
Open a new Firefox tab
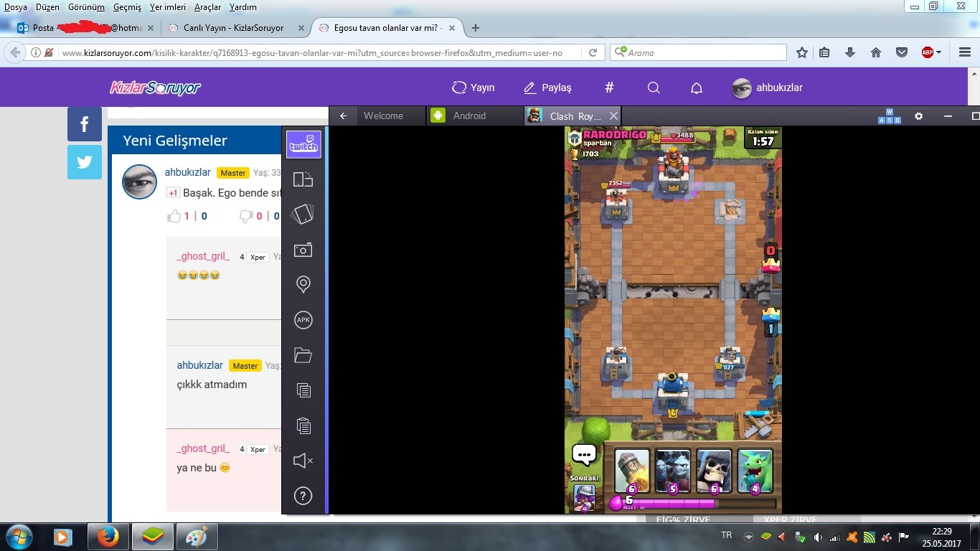click(475, 28)
